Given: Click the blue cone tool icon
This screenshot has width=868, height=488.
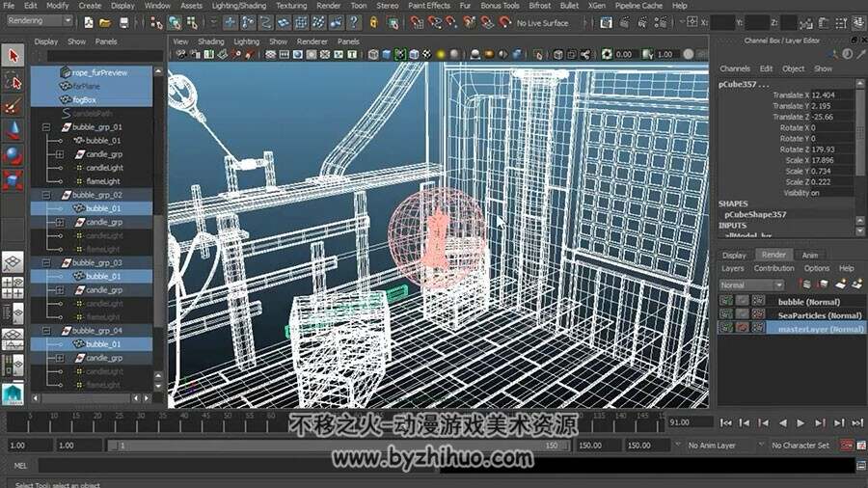Looking at the screenshot, I should (13, 130).
